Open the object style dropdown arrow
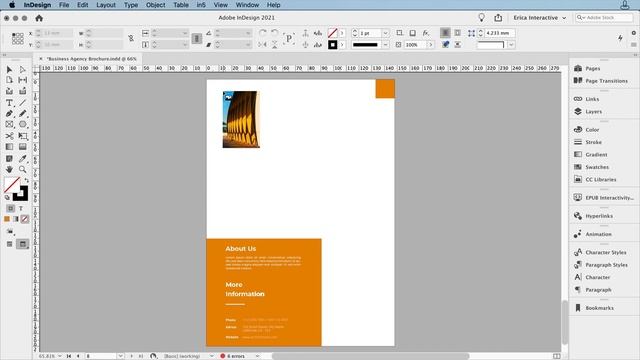The width and height of the screenshot is (640, 360). pyautogui.click(x=511, y=44)
